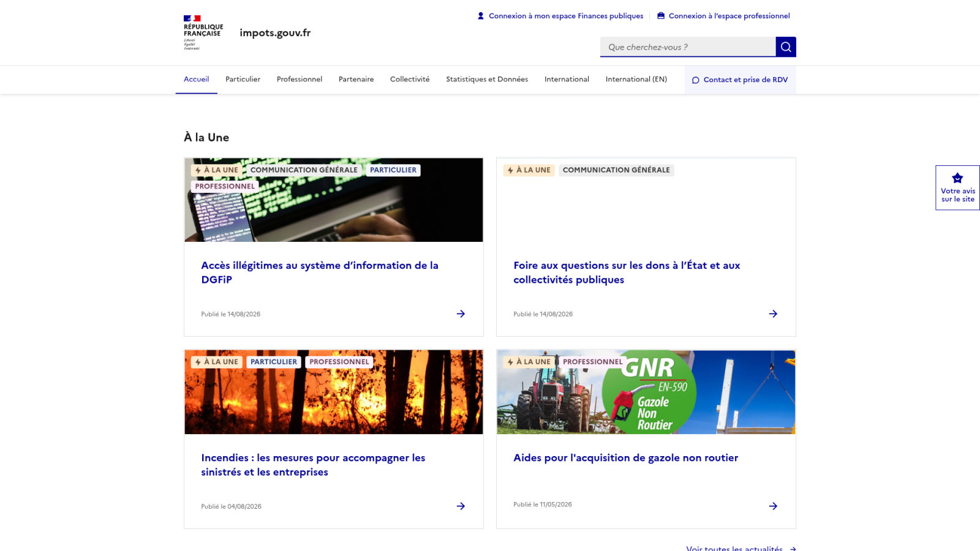
Task: Go to the International menu item
Action: pyautogui.click(x=567, y=80)
